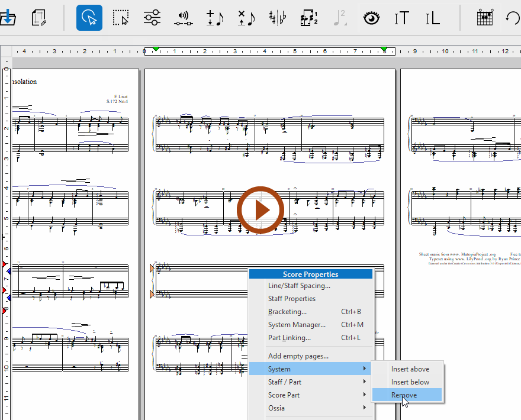Open the page edit document tool
Screen dimensions: 521x420
39,18
